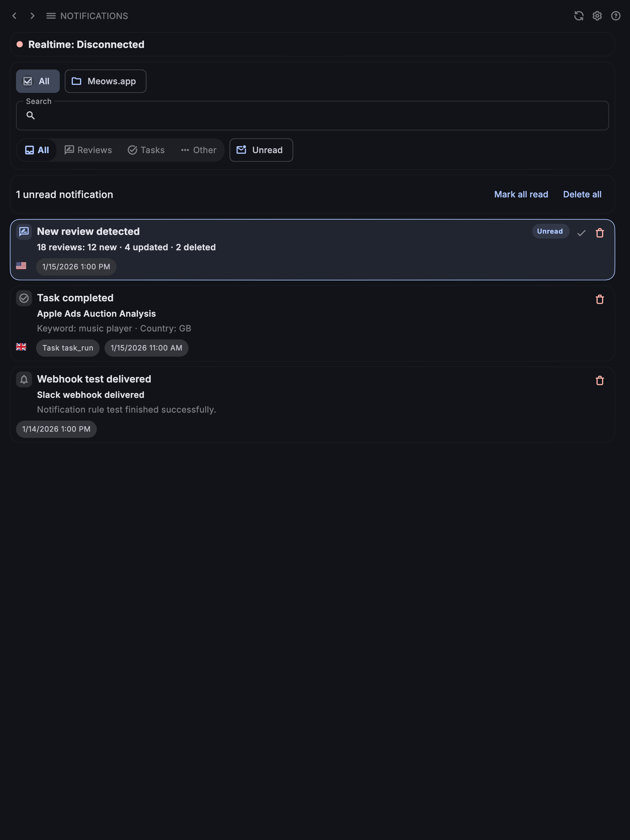
Task: Click the Delete all link
Action: 582,194
